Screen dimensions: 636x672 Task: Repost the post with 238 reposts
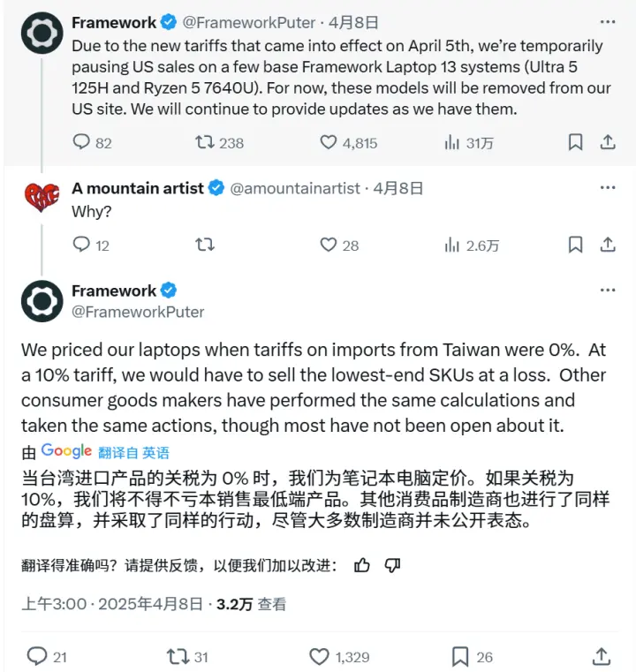[x=204, y=142]
